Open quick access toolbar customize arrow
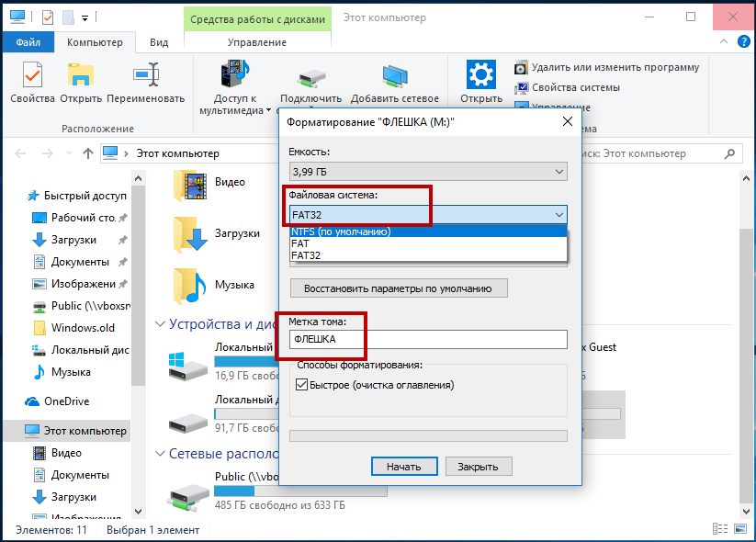 tap(85, 18)
